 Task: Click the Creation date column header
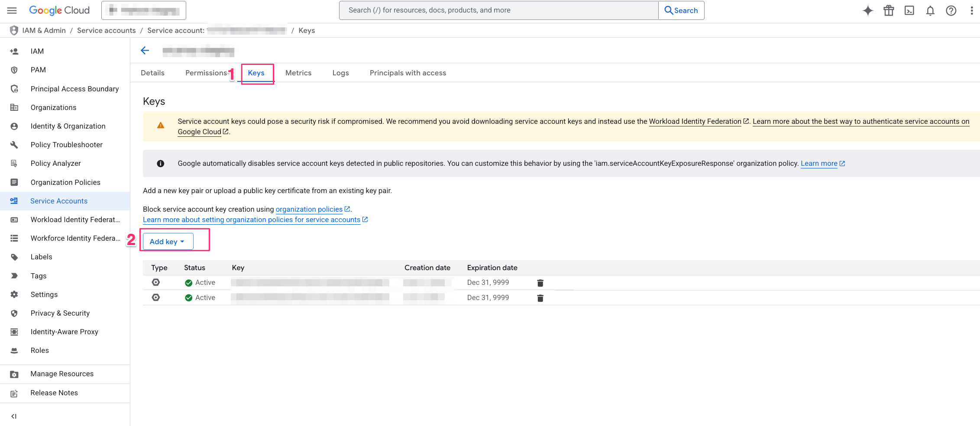(x=427, y=268)
